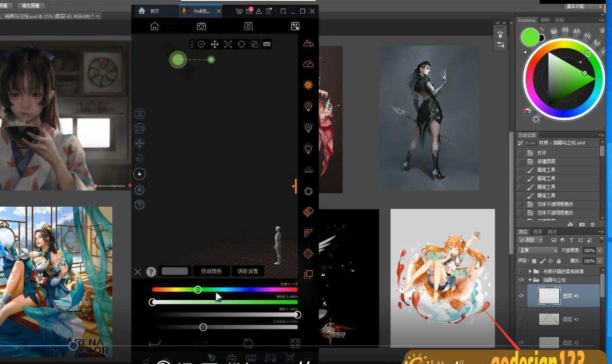The image size is (612, 364).
Task: Click the rotate view circle icon in viewport toolbar
Action: 201,44
